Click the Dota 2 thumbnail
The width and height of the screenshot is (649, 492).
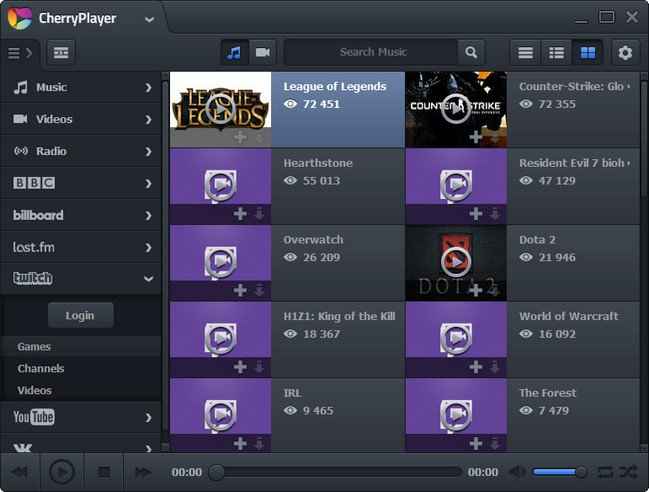[455, 262]
